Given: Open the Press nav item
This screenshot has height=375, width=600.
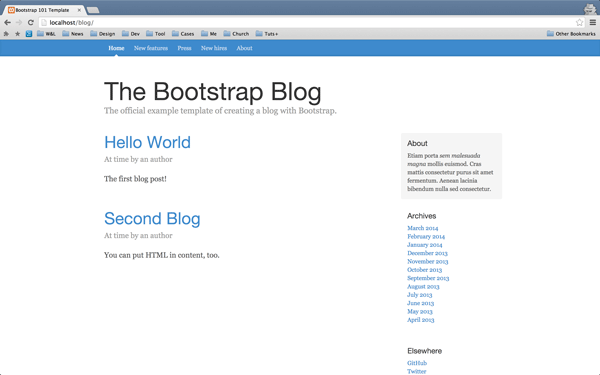Looking at the screenshot, I should click(184, 48).
